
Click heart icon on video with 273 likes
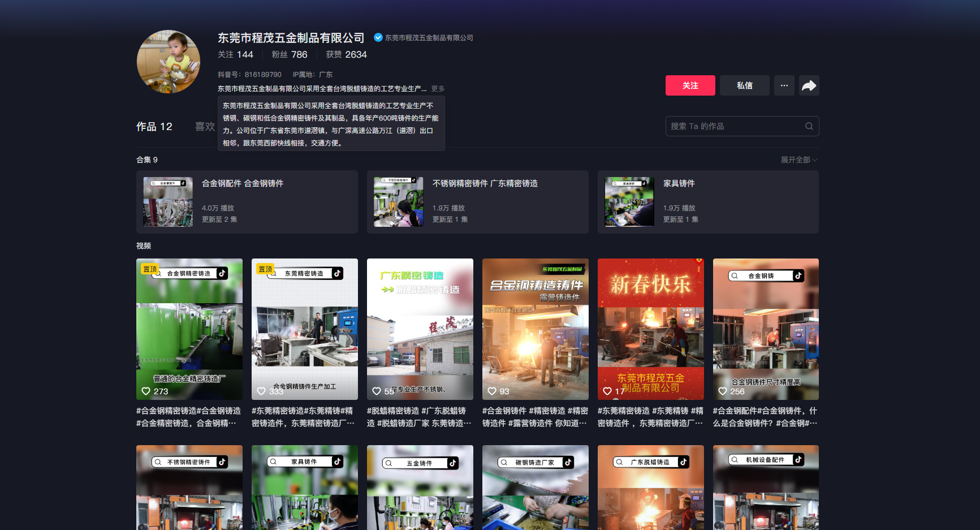coord(146,391)
